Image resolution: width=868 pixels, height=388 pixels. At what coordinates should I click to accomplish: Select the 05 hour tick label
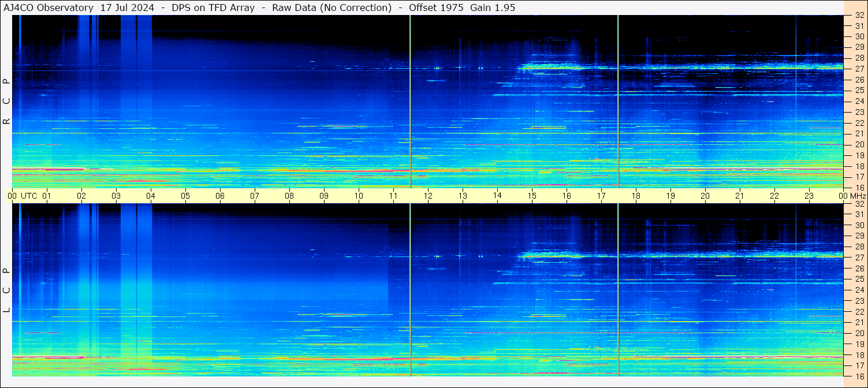[185, 196]
